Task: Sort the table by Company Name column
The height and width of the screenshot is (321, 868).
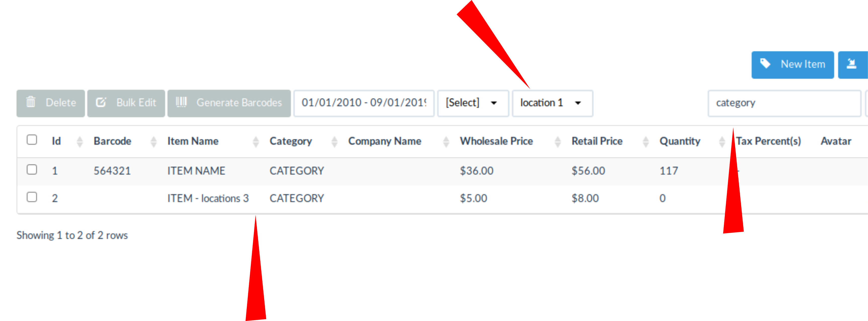Action: tap(446, 141)
